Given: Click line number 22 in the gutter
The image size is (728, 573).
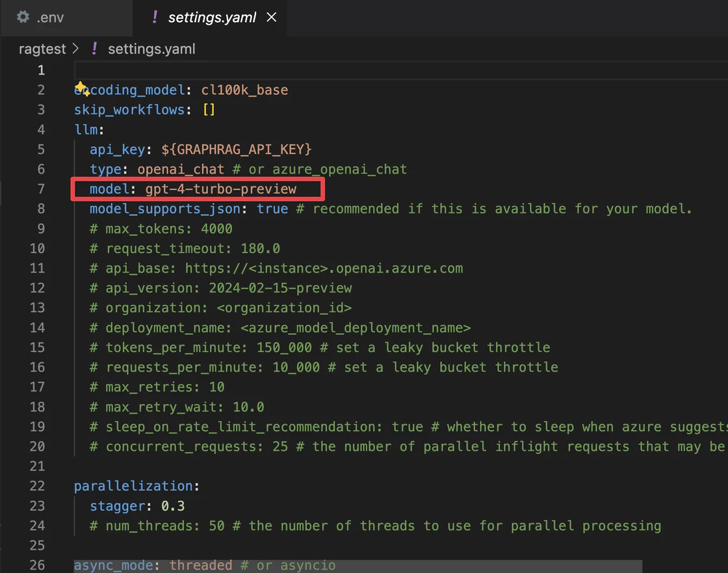Looking at the screenshot, I should 37,486.
